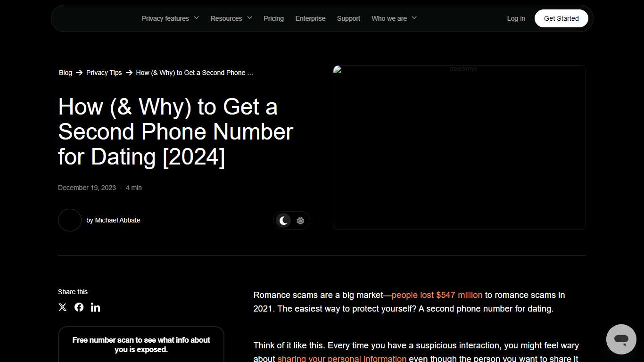Toggle dark mode with the moon icon
The image size is (644, 362).
[283, 220]
